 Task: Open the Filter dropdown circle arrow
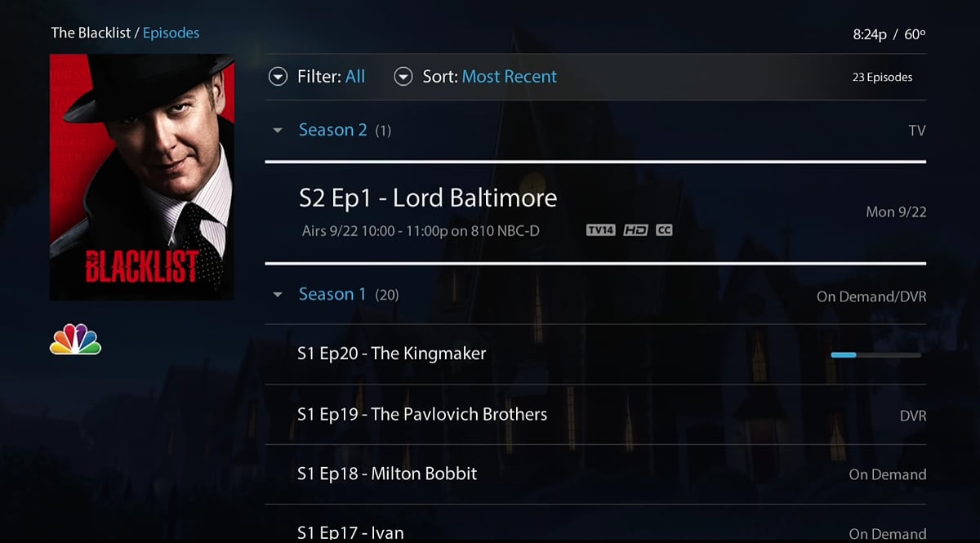[x=278, y=77]
